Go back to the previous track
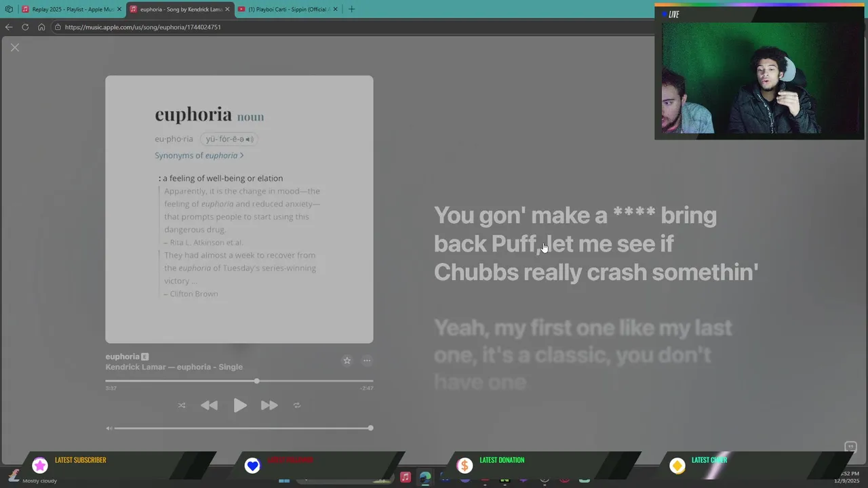This screenshot has width=868, height=488. (210, 405)
